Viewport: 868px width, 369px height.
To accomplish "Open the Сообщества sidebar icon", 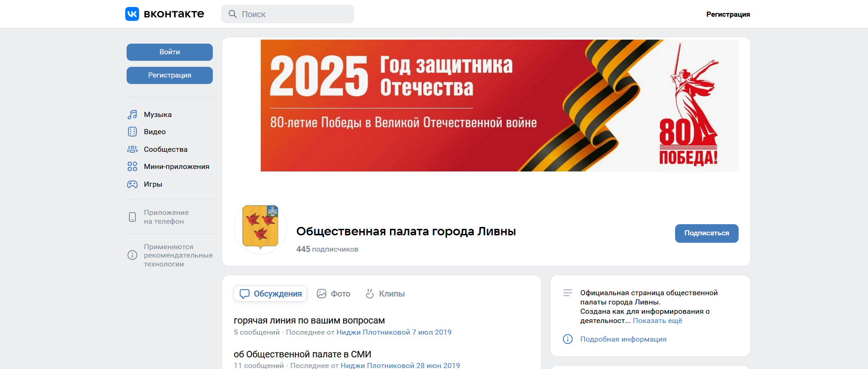I will tap(132, 149).
